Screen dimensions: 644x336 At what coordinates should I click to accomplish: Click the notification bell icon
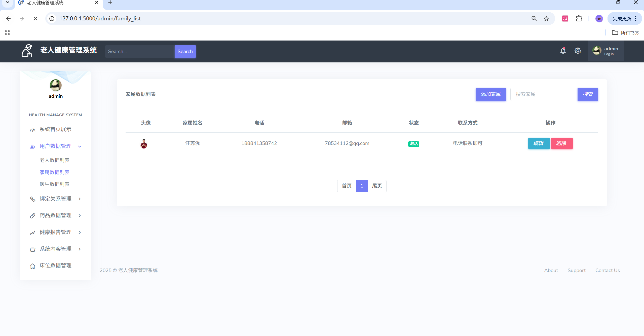[563, 51]
